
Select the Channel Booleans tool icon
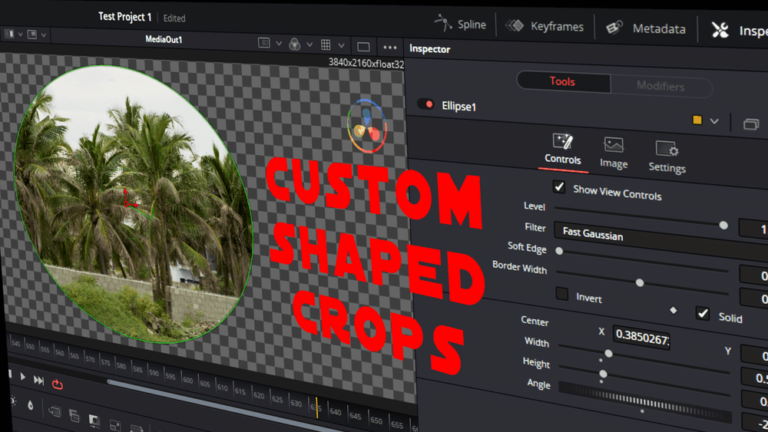coord(74,416)
